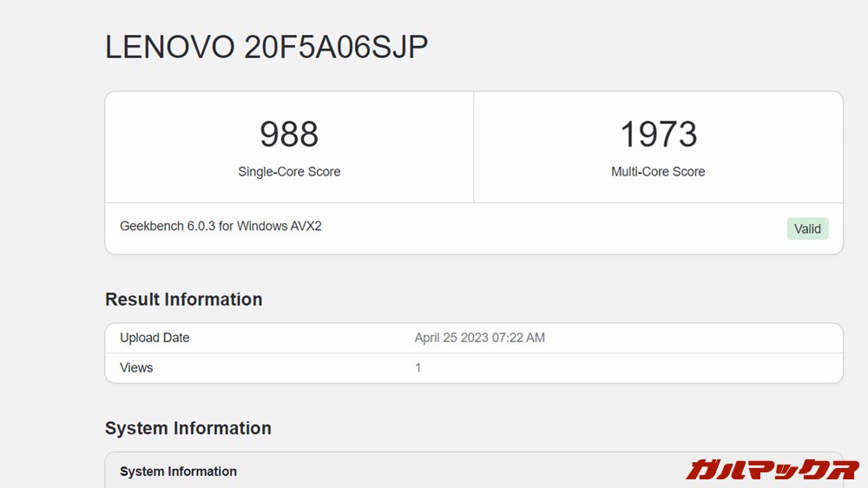Click the Upload Date row label
Screen dimensions: 868x488
[155, 338]
